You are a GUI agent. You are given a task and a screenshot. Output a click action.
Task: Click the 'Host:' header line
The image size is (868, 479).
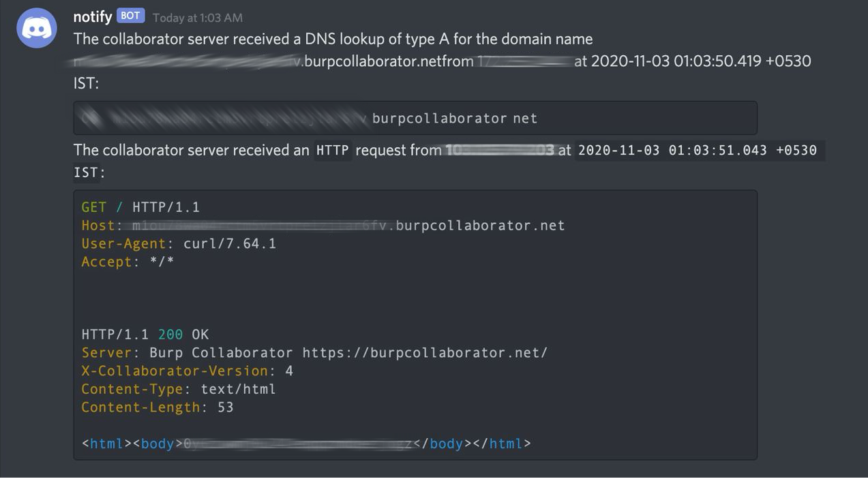coord(323,226)
